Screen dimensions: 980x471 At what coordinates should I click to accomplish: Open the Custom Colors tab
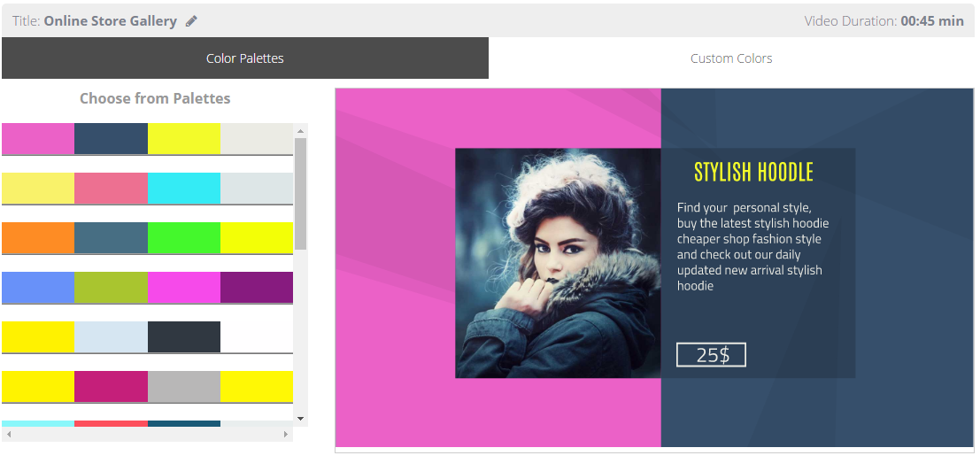[x=731, y=58]
